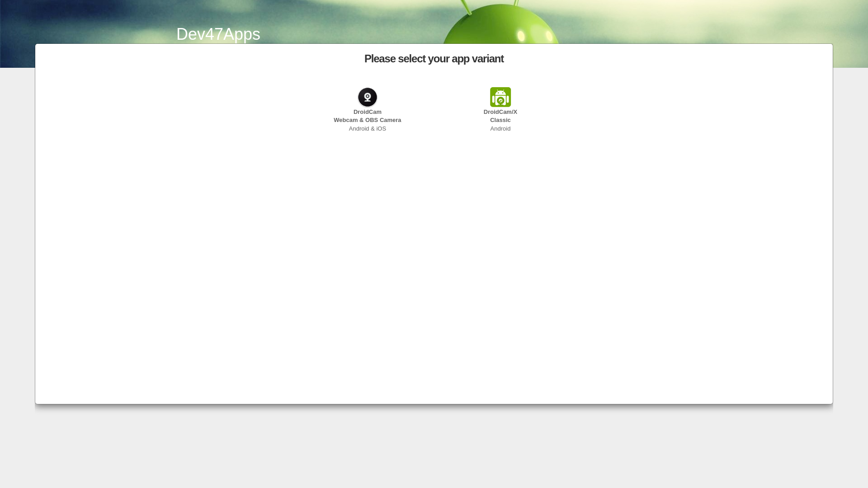Click the black DroidCam webcam icon
Image resolution: width=868 pixels, height=488 pixels.
click(368, 97)
